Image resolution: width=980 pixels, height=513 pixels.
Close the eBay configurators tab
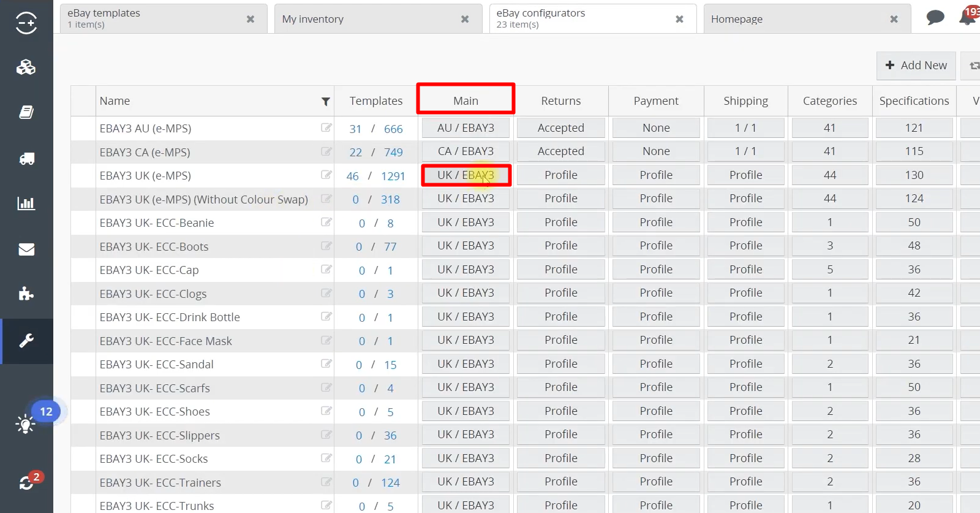679,19
